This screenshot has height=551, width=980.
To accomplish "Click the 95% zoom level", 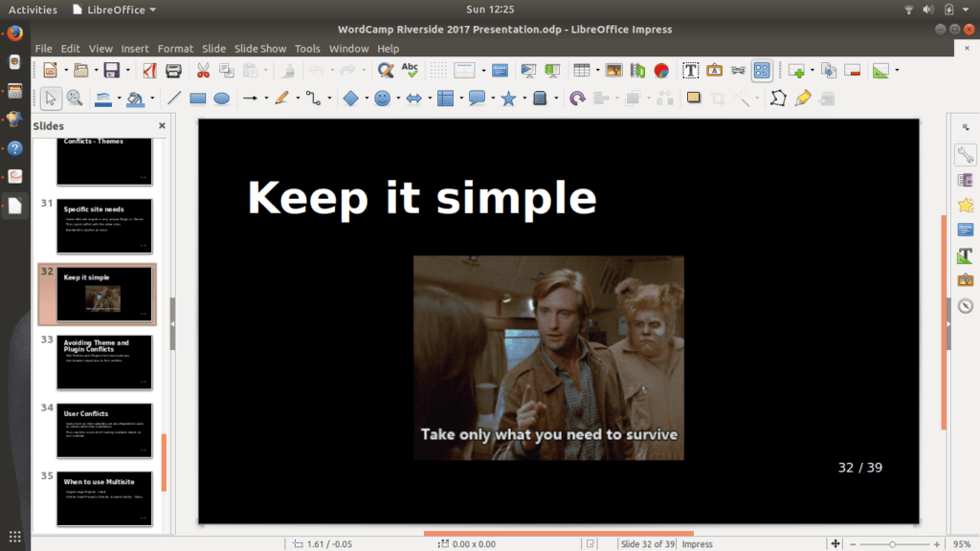I will [x=962, y=544].
